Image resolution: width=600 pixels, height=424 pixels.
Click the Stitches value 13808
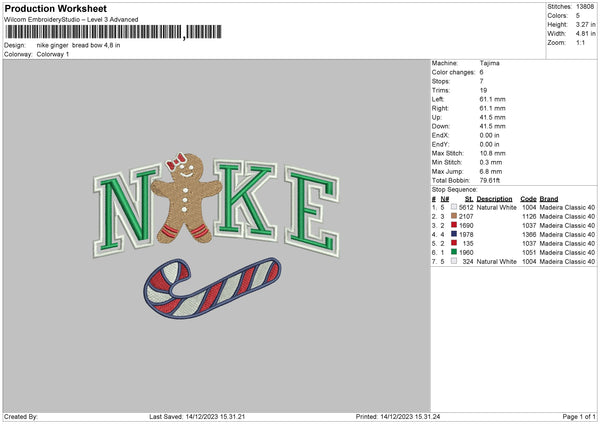585,7
